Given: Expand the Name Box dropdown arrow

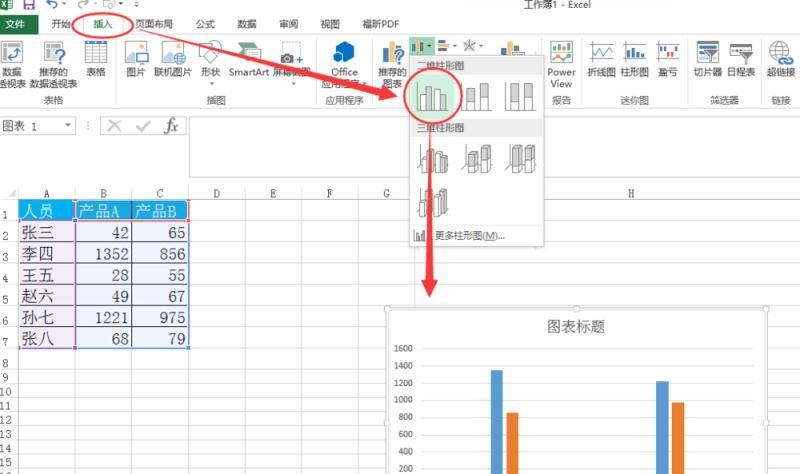Looking at the screenshot, I should [68, 126].
